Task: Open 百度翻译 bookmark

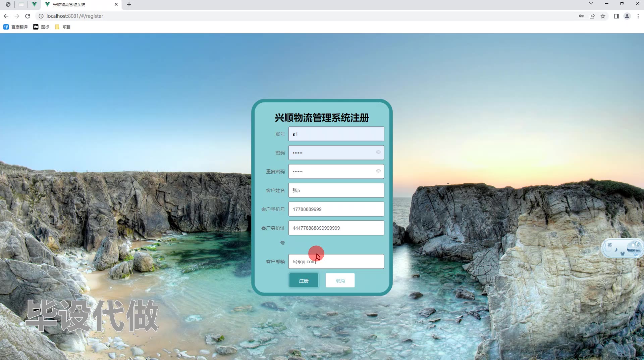Action: point(15,27)
